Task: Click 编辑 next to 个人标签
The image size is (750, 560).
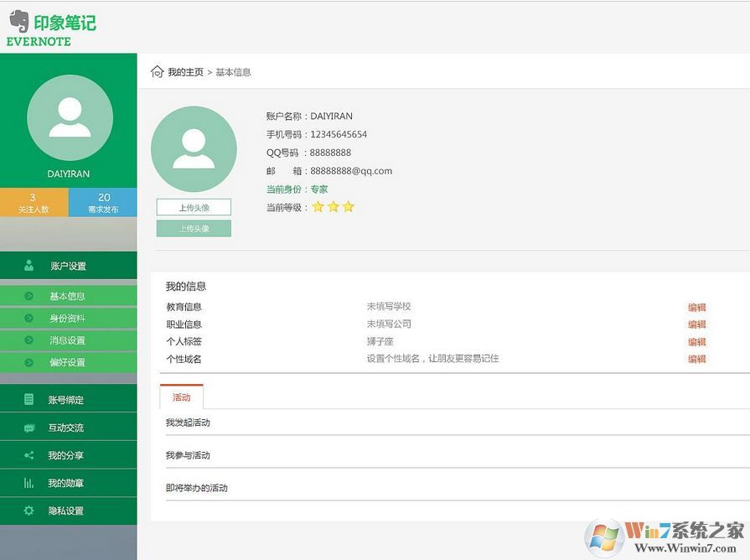Action: tap(696, 342)
